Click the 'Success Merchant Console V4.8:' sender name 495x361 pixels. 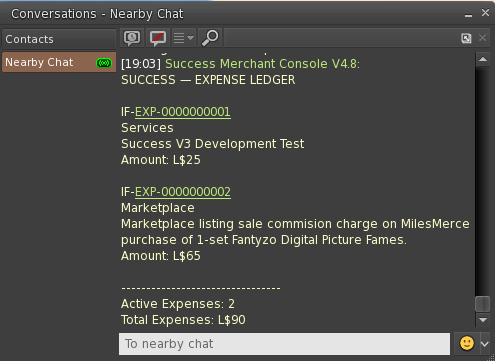pos(263,64)
